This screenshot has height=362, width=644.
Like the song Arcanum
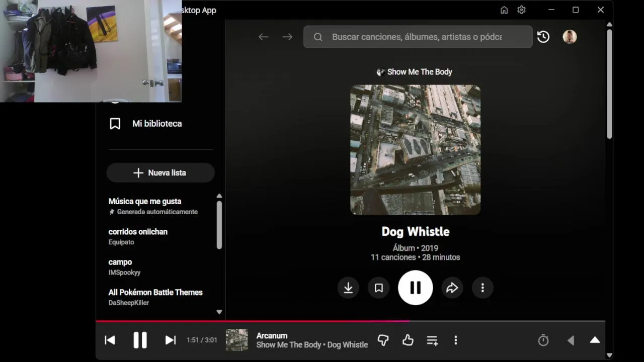[408, 340]
